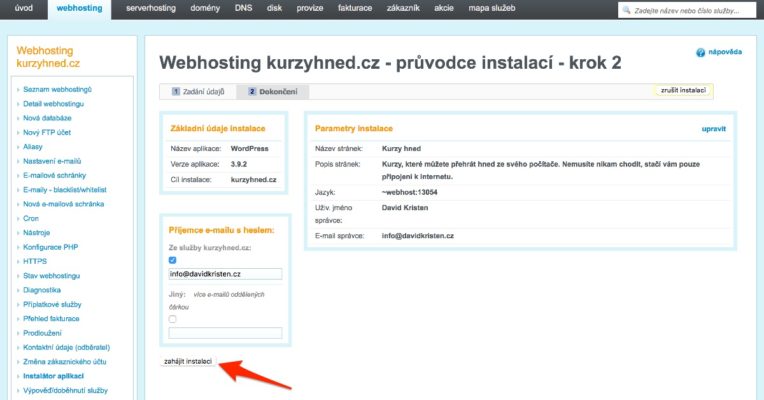Viewport: 764px width, 400px height.
Task: Open Prodloužení sidebar link
Action: pyautogui.click(x=42, y=333)
